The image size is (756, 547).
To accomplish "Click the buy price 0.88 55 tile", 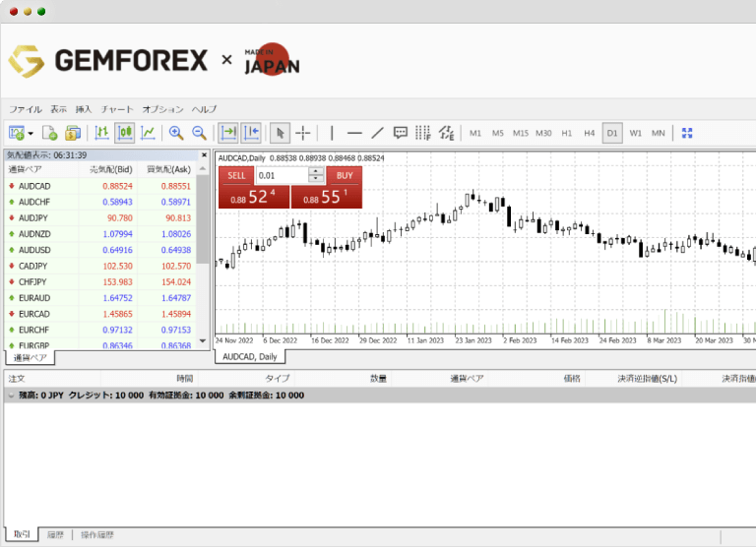I will click(x=327, y=197).
